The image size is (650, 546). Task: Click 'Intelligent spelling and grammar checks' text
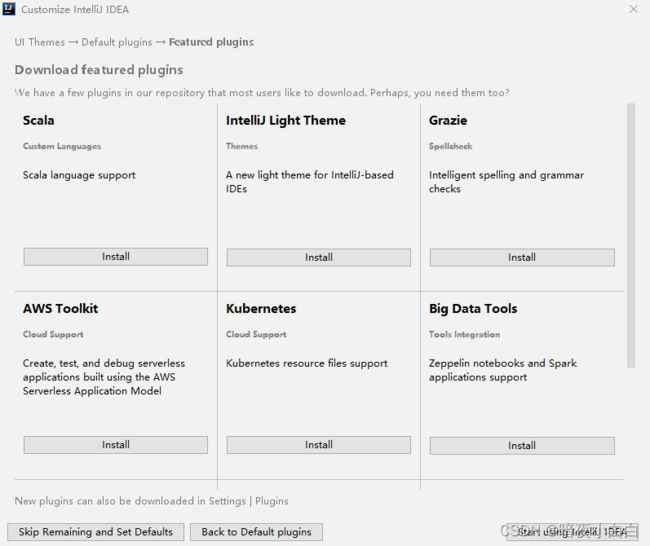click(506, 182)
